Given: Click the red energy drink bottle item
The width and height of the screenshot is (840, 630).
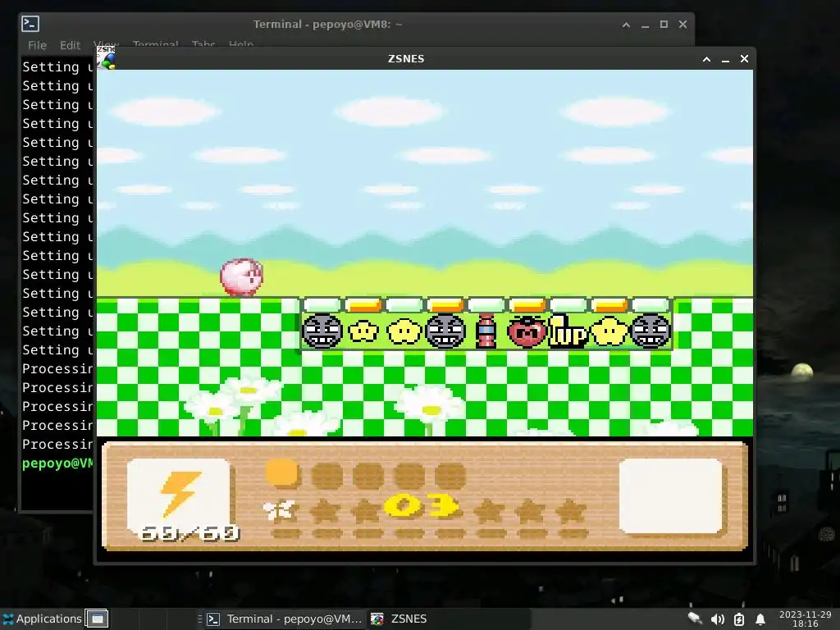Looking at the screenshot, I should [x=486, y=331].
